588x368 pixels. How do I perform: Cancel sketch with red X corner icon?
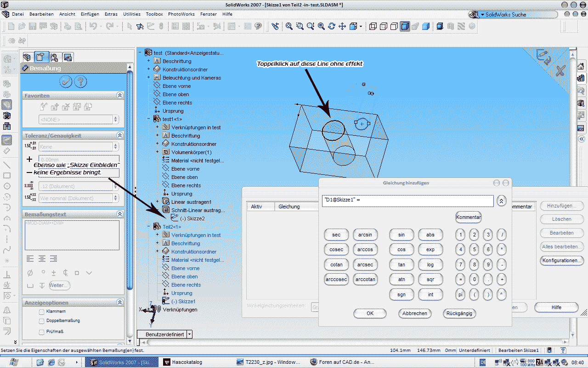(x=560, y=70)
